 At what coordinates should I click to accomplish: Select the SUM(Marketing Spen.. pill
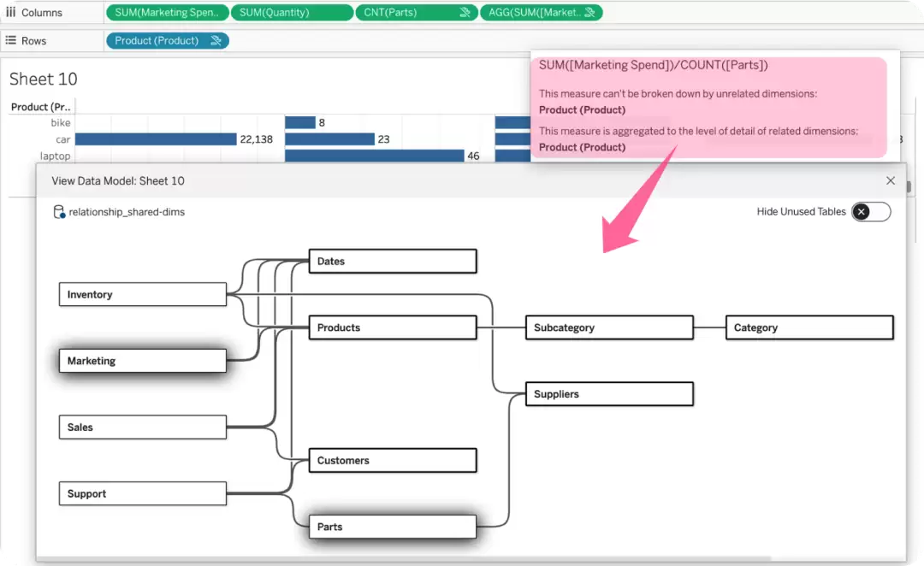[167, 12]
